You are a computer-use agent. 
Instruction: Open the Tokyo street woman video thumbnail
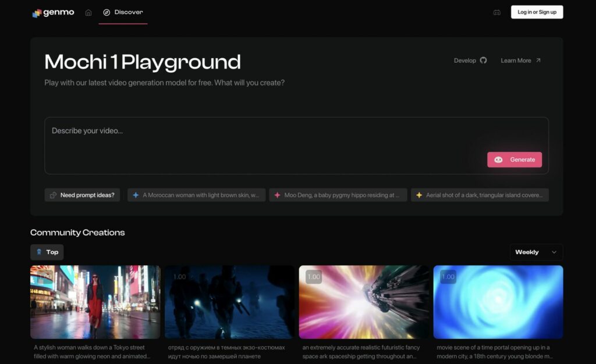(95, 302)
